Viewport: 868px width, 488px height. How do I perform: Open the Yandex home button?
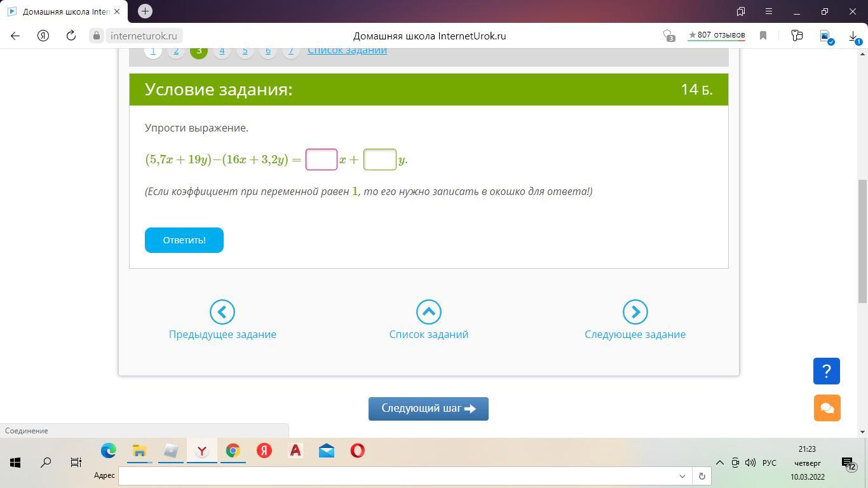(43, 36)
